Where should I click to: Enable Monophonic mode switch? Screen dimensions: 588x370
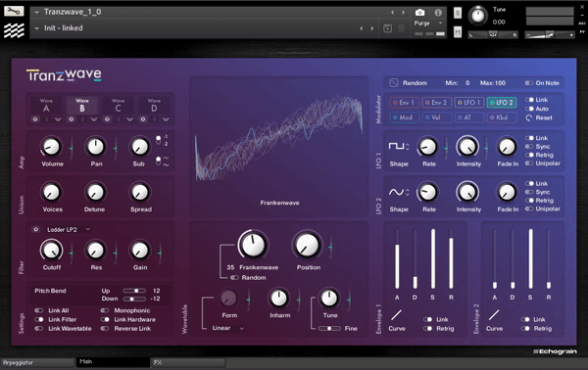tap(105, 310)
